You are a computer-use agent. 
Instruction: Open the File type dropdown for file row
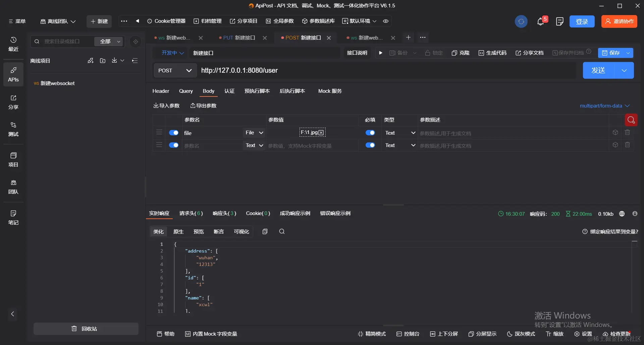point(254,133)
